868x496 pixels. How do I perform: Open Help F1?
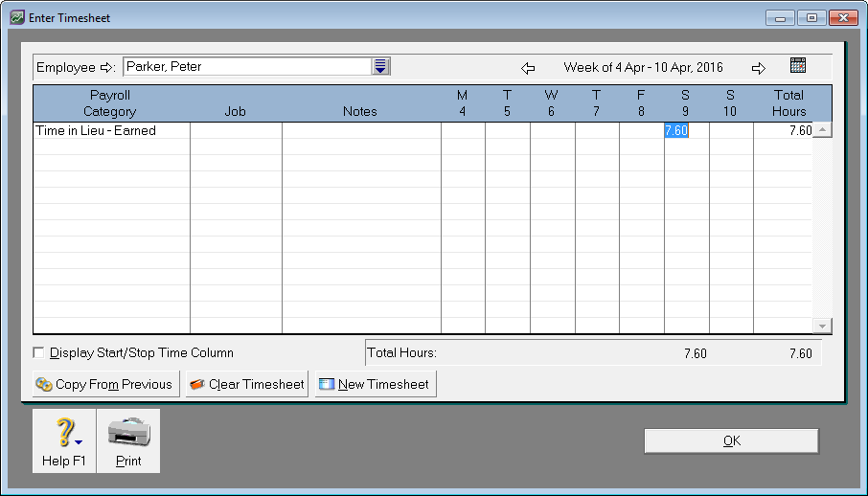(x=64, y=441)
